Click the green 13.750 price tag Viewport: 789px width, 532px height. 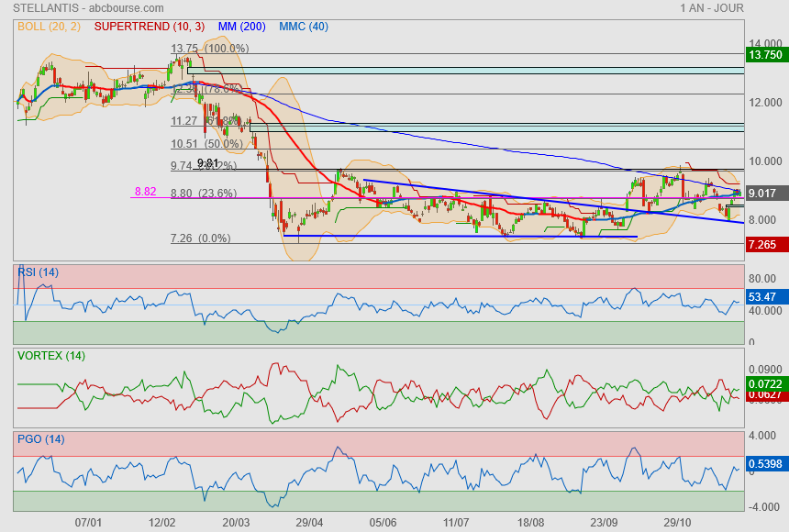(764, 55)
